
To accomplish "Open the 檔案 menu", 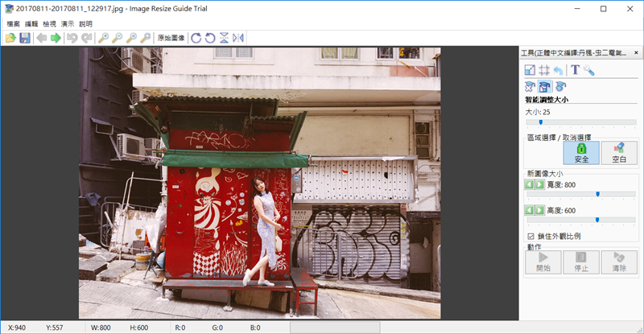I will point(13,23).
